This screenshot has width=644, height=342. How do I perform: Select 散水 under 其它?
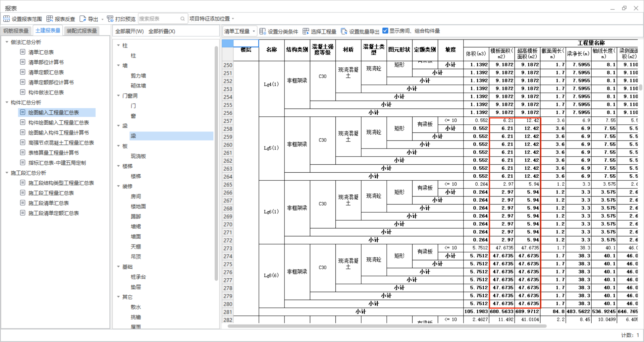[136, 307]
